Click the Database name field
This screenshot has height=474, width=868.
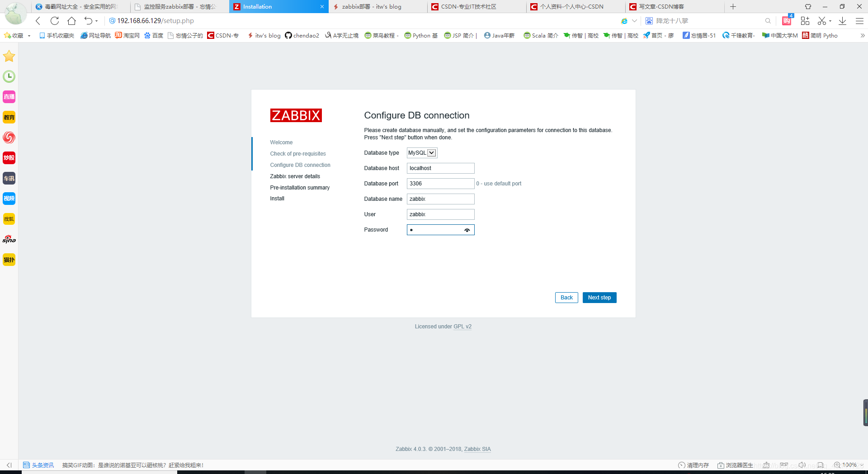click(440, 199)
